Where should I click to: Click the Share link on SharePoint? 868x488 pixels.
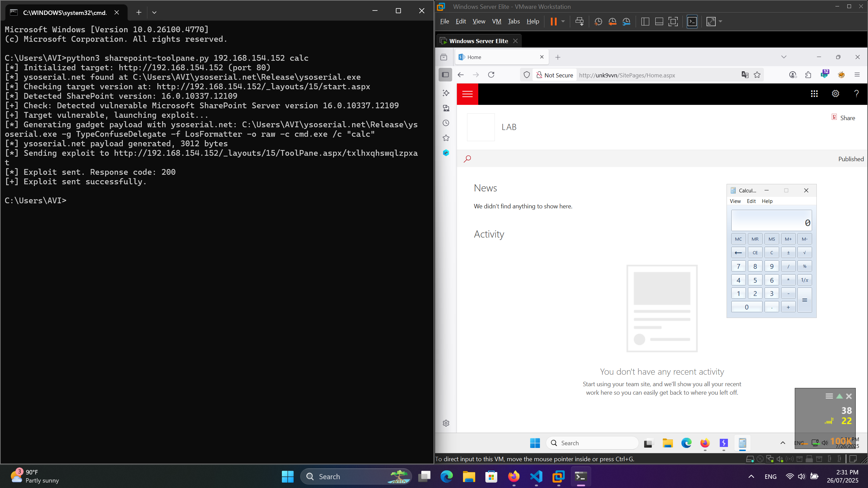point(847,118)
